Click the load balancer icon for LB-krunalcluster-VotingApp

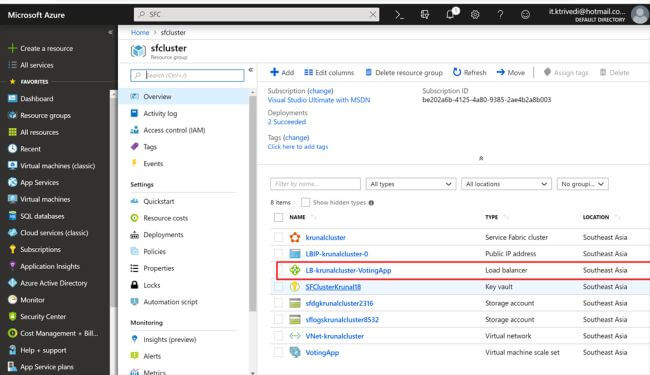coord(295,270)
